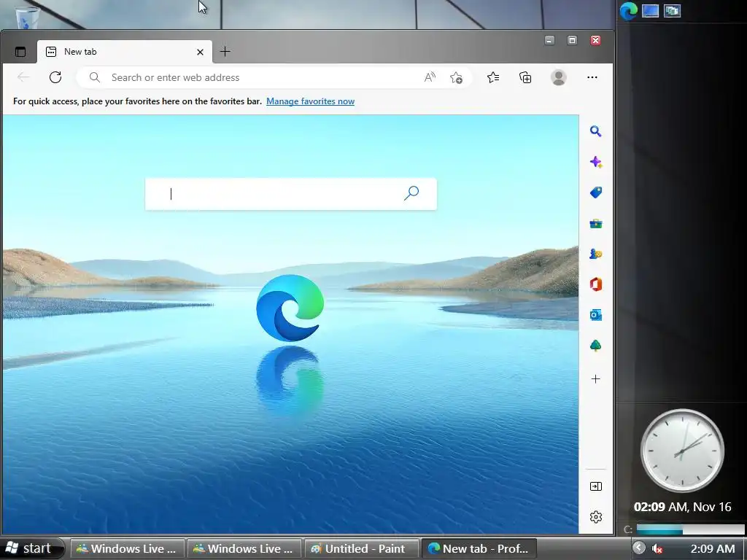
Task: Open the sidebar Outlook icon
Action: coord(595,315)
